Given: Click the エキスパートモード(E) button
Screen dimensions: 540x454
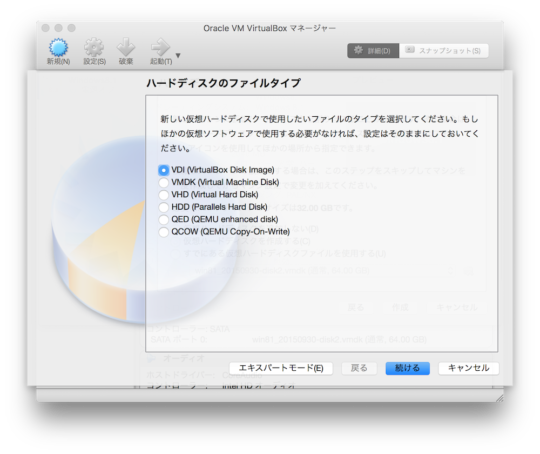Looking at the screenshot, I should [x=281, y=368].
